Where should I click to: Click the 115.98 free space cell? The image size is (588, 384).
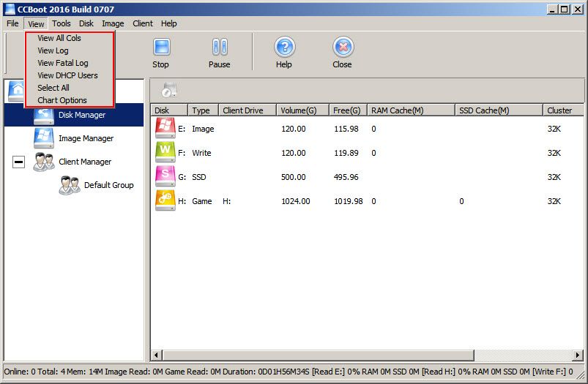pyautogui.click(x=346, y=129)
